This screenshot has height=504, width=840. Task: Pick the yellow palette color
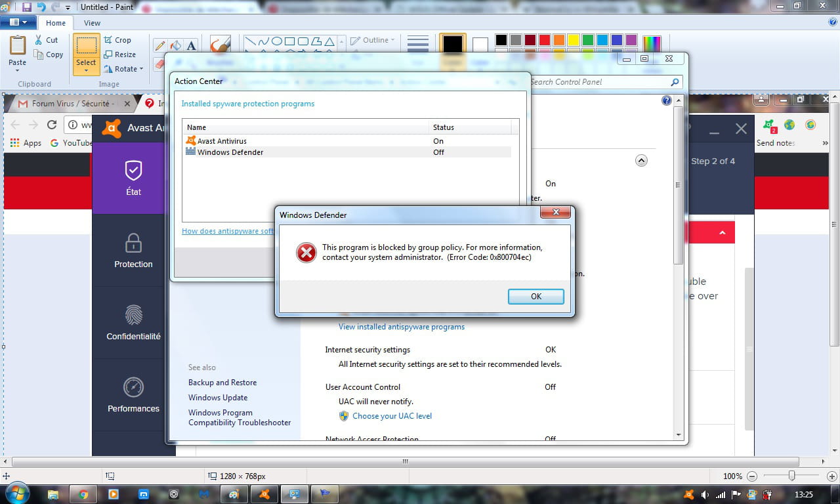click(573, 41)
